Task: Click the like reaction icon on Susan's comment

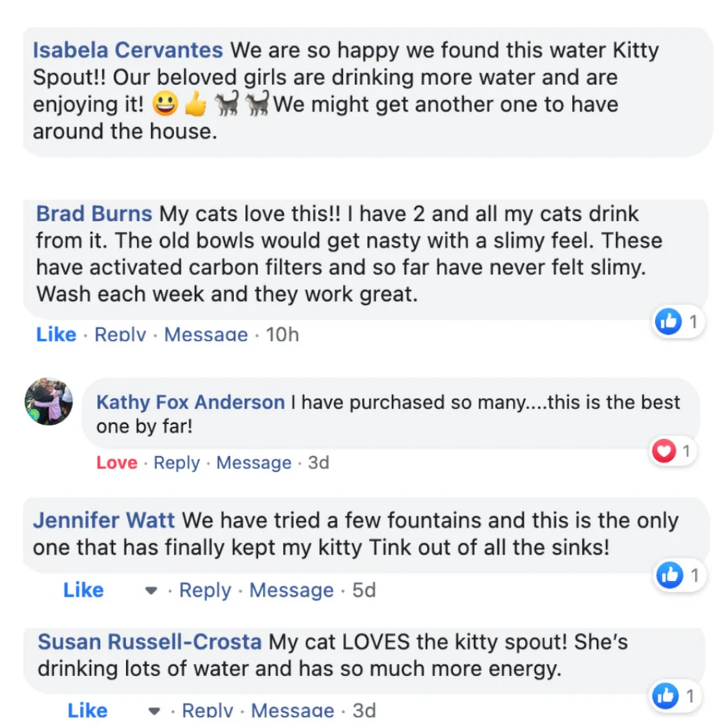Action: click(667, 696)
